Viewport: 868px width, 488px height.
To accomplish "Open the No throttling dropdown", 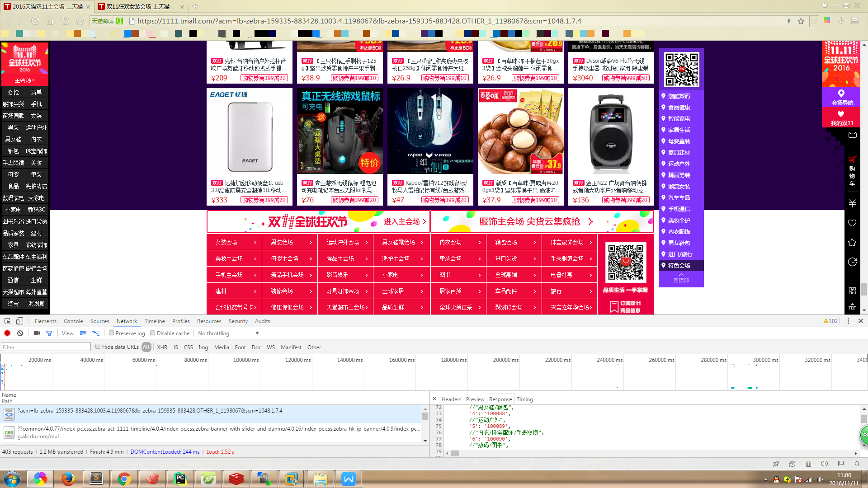I will [228, 333].
